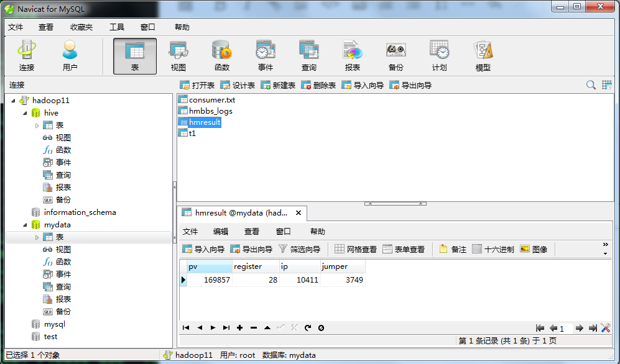Open the 工具 menu
The image size is (620, 364).
[118, 27]
